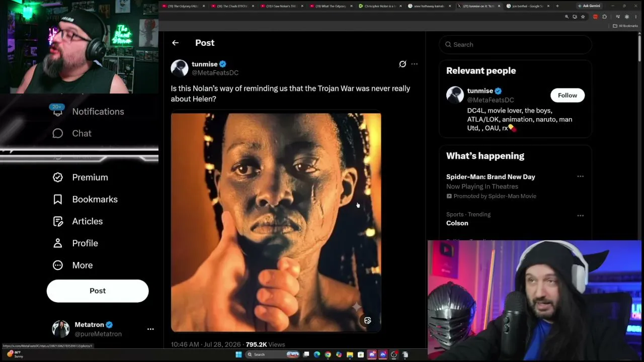Open Microsoft Store from the taskbar

(x=361, y=354)
